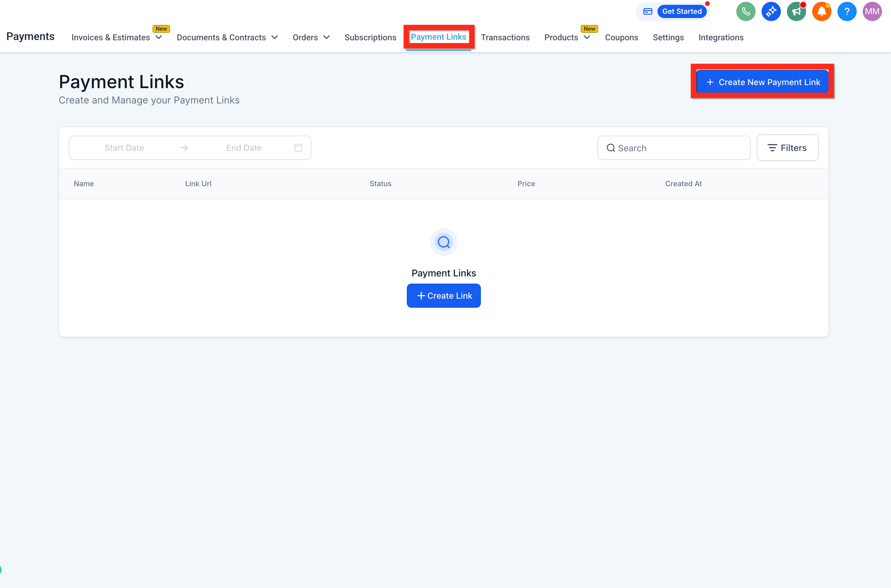This screenshot has height=588, width=891.
Task: Open the AI sparkle assistant icon
Action: click(771, 12)
